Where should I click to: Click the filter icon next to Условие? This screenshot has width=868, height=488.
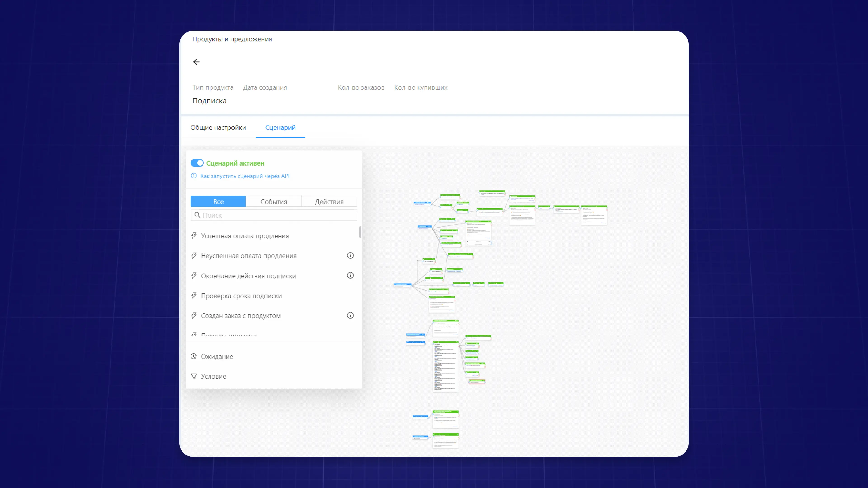194,377
